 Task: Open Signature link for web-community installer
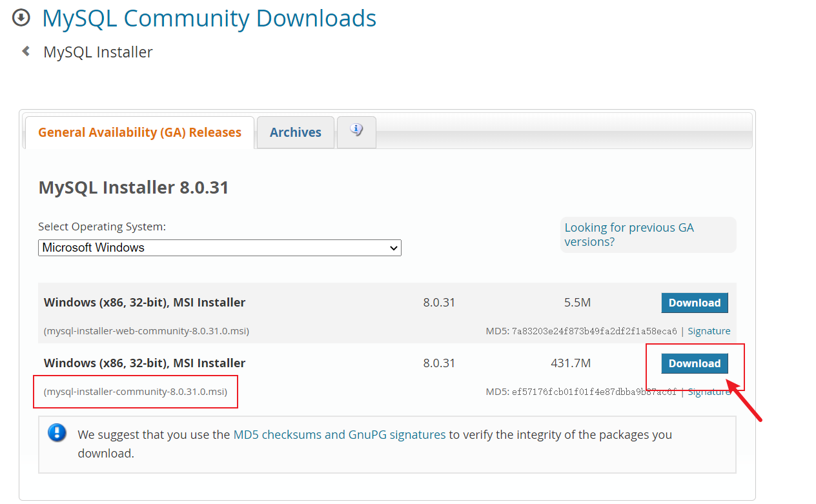[709, 331]
